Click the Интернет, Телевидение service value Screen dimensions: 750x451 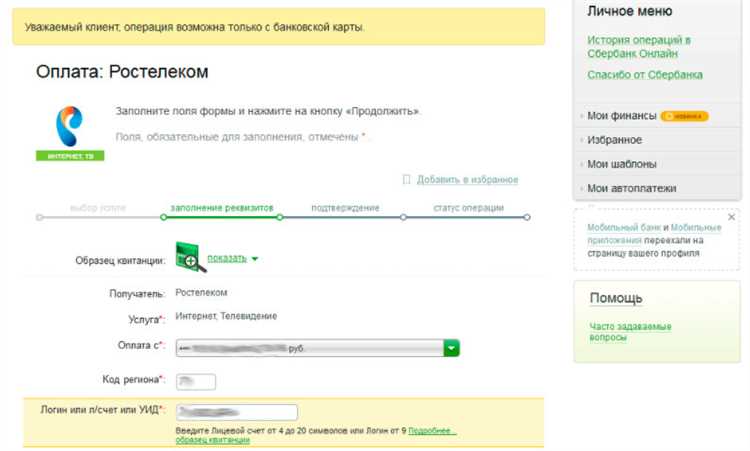click(x=226, y=316)
